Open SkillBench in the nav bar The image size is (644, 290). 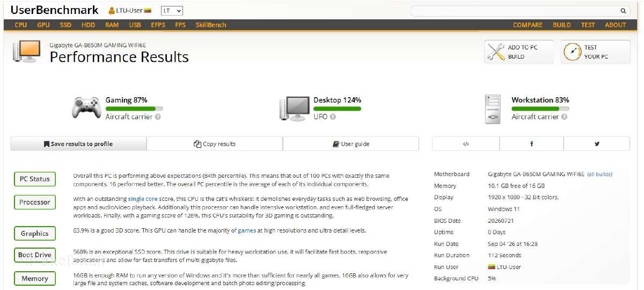point(211,25)
